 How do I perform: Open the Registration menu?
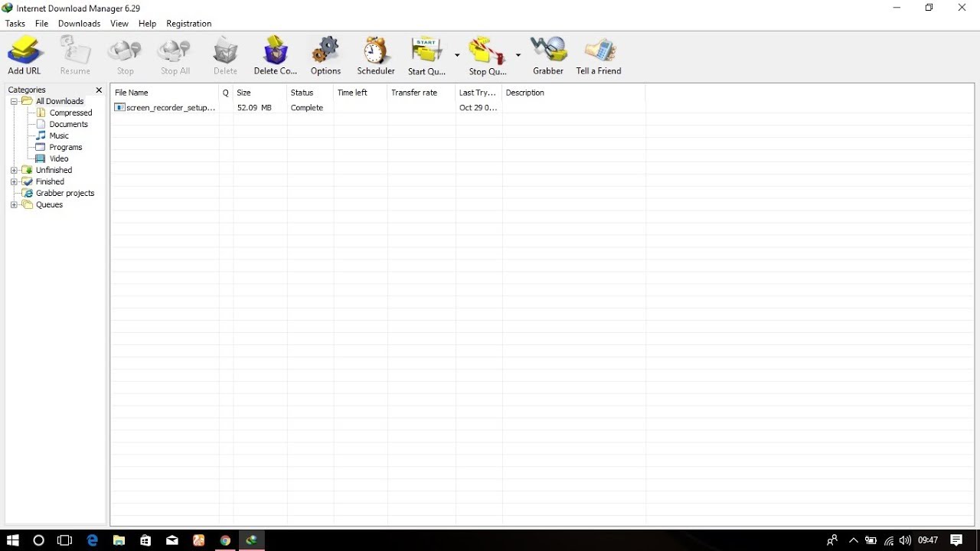(189, 24)
